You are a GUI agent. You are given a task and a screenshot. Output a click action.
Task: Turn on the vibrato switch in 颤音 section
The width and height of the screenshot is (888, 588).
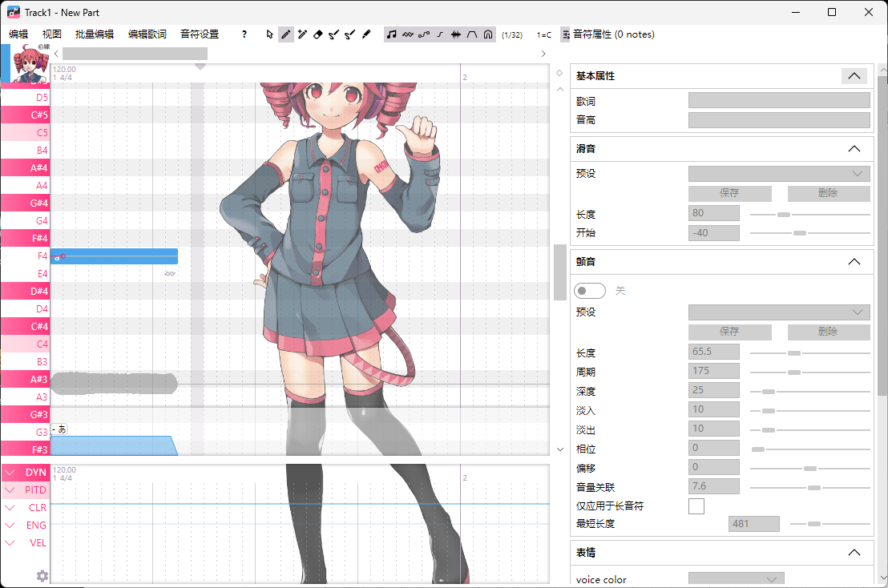[590, 291]
